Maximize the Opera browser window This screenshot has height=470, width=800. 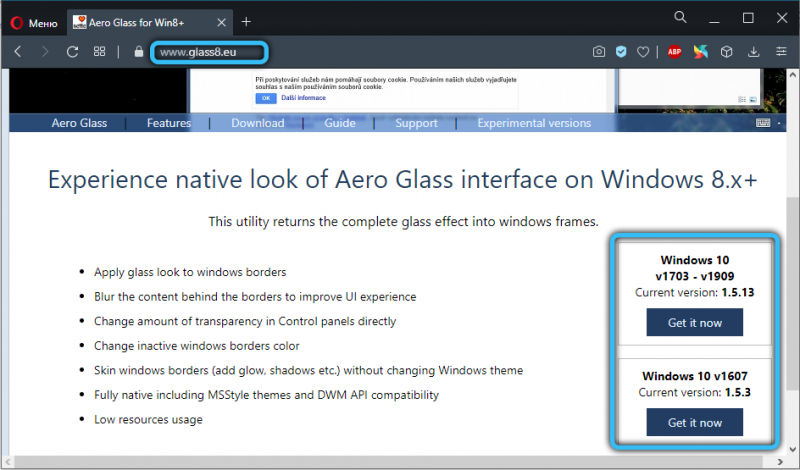tap(748, 18)
